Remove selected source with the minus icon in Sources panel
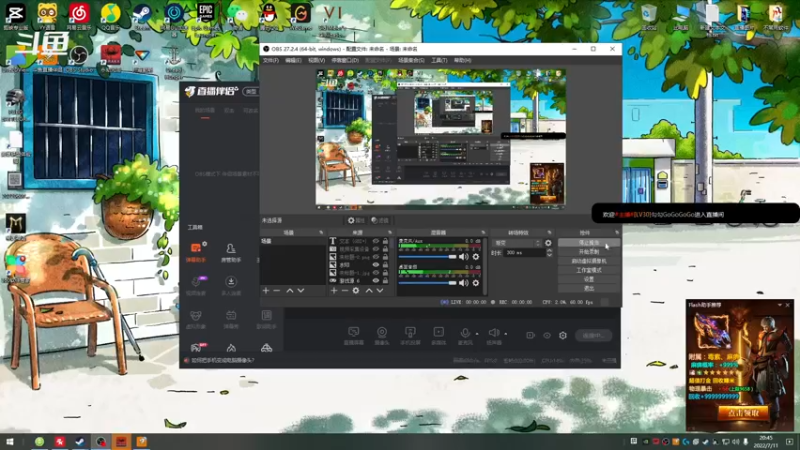This screenshot has height=450, width=800. click(344, 290)
